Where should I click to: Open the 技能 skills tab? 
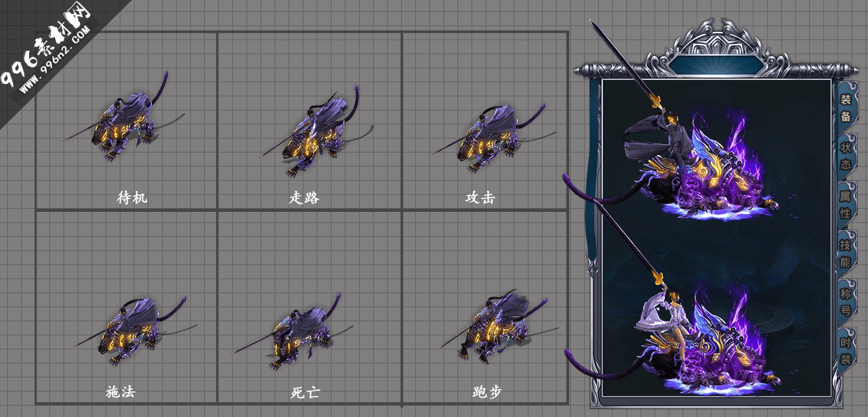point(846,253)
